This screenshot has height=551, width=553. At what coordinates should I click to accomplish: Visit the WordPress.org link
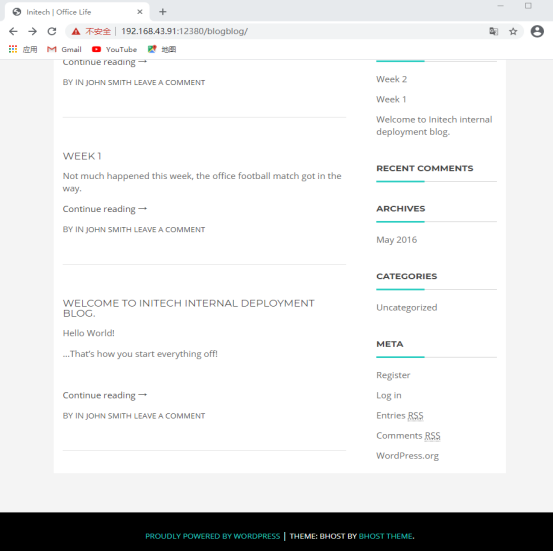407,456
